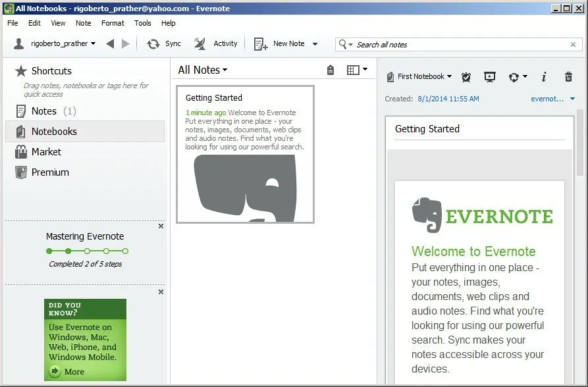
Task: Select Notebooks in the sidebar
Action: 85,131
